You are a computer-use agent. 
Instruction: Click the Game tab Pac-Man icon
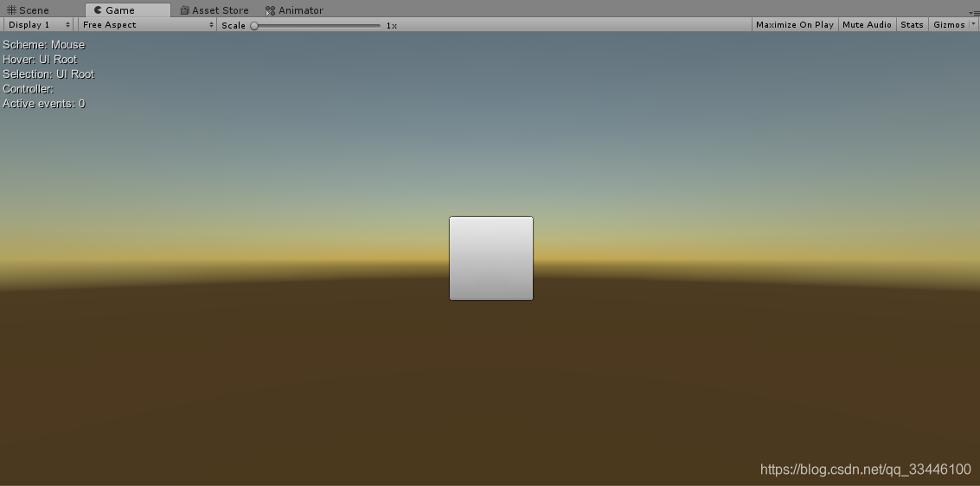click(x=98, y=10)
